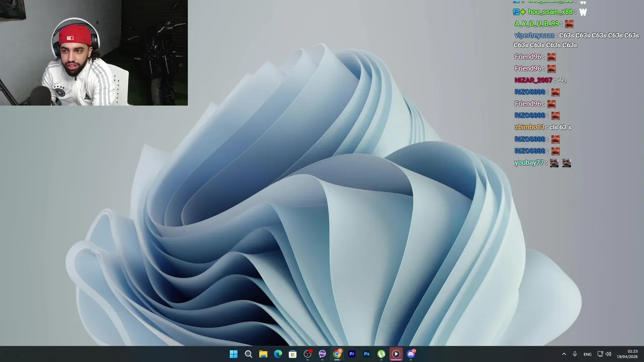This screenshot has height=362, width=644.
Task: Click the microphone tray icon
Action: click(x=575, y=354)
